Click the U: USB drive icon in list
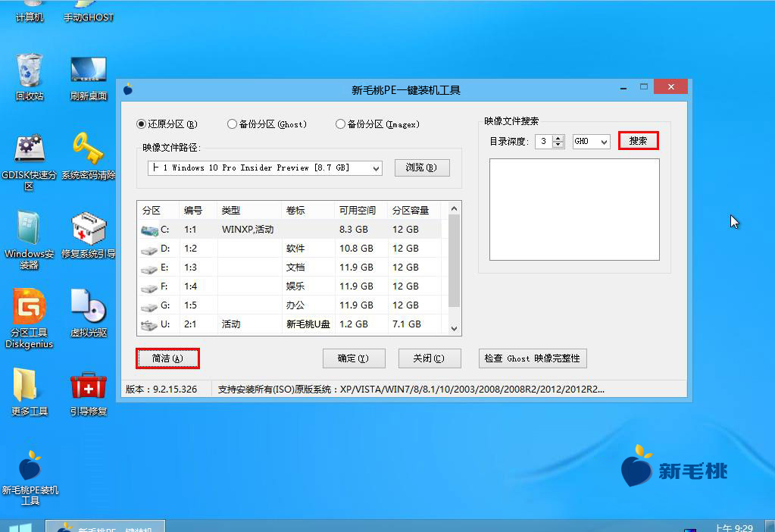Viewport: 775px width, 532px height. (x=149, y=325)
